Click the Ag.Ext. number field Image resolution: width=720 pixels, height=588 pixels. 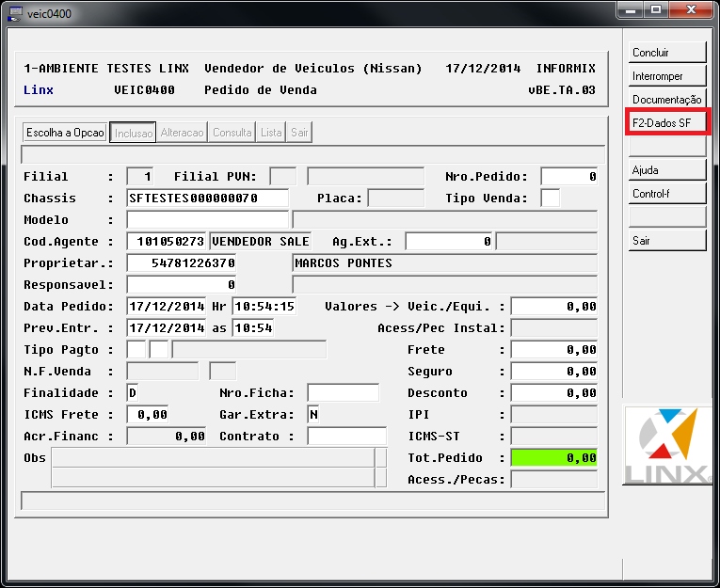tap(449, 241)
